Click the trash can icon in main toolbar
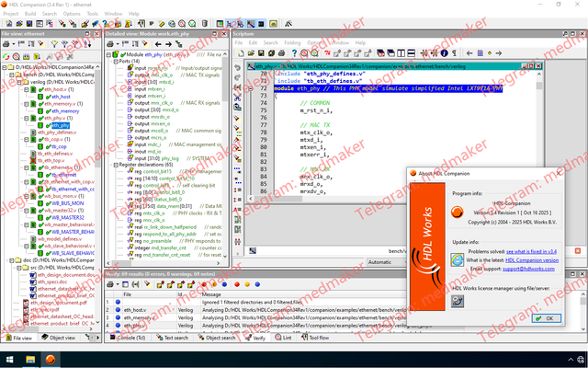 (204, 24)
